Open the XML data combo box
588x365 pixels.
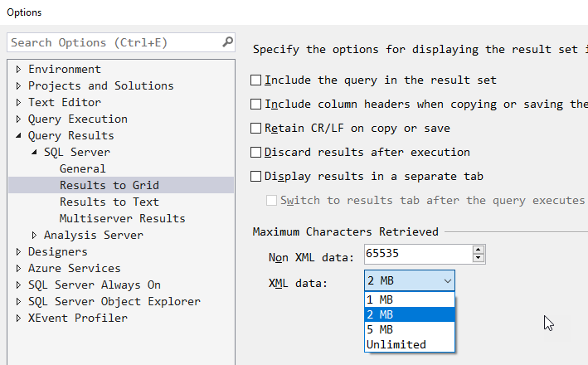coord(410,280)
